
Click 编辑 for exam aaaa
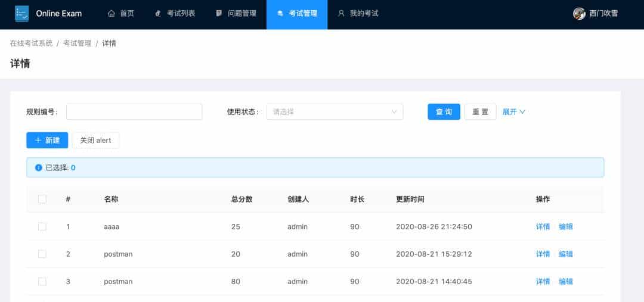(x=566, y=226)
